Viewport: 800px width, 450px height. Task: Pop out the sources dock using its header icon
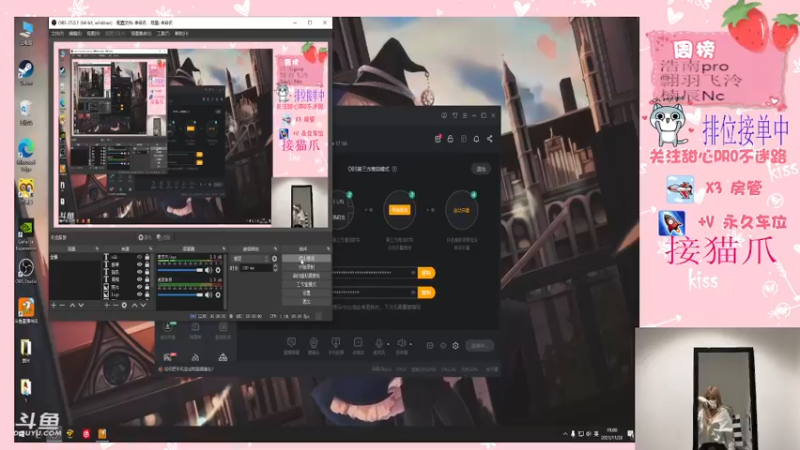pos(151,248)
